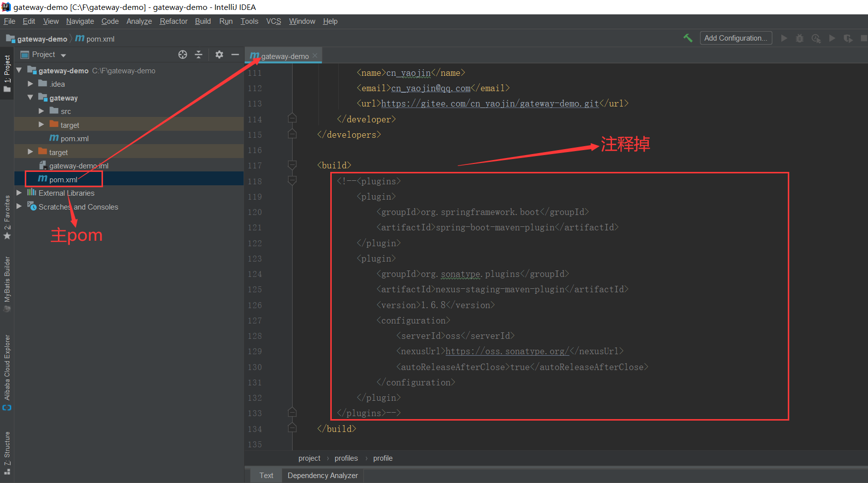Open the Refactor menu
Viewport: 868px width, 483px height.
pyautogui.click(x=174, y=21)
